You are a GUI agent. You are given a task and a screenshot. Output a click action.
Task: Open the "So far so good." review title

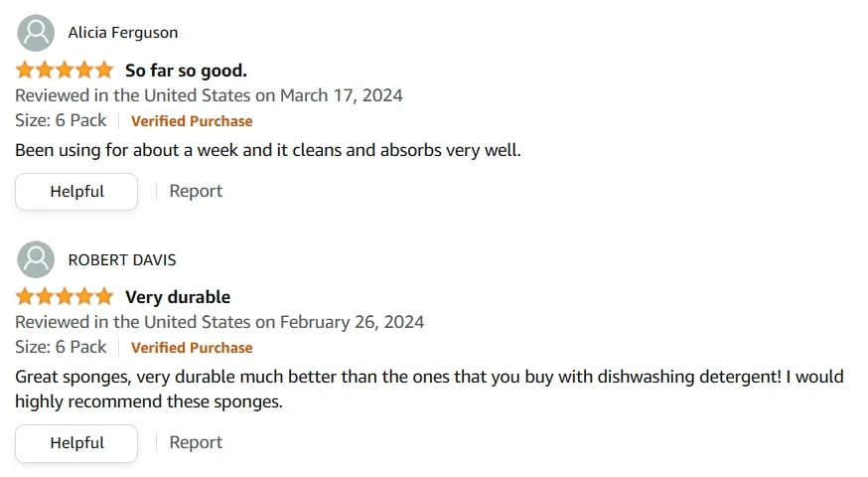186,71
